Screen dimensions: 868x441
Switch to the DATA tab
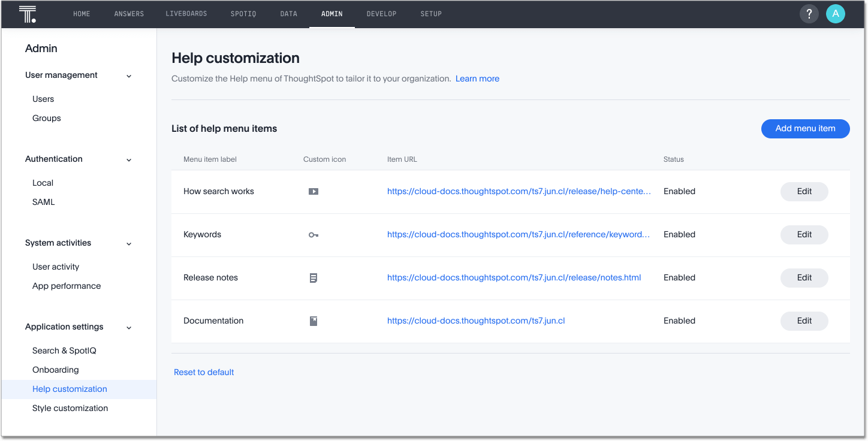288,14
